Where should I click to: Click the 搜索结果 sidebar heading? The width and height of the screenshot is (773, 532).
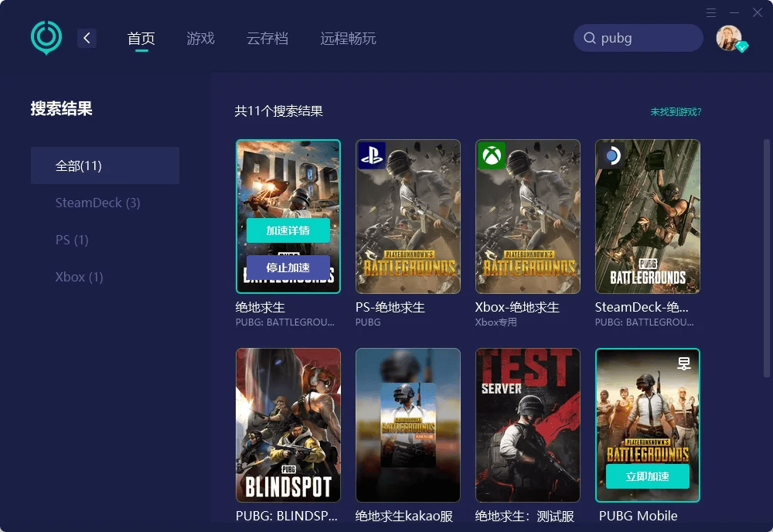click(62, 108)
